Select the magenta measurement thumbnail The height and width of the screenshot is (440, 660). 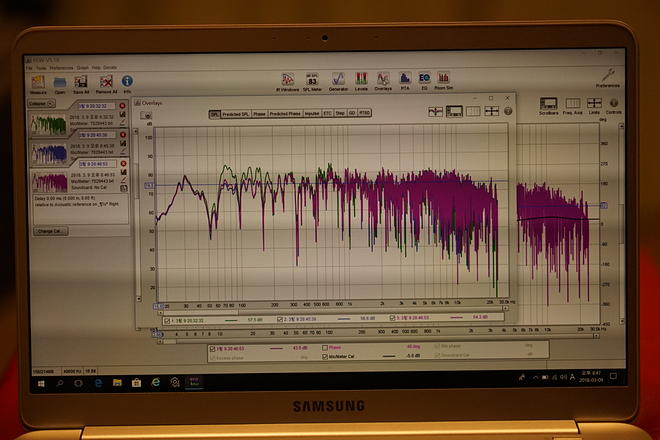(48, 182)
